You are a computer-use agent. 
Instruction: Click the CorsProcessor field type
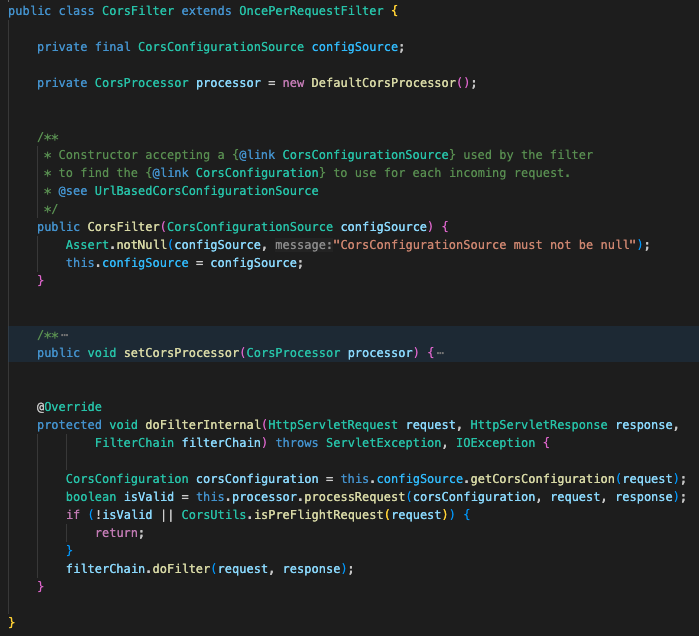(141, 83)
